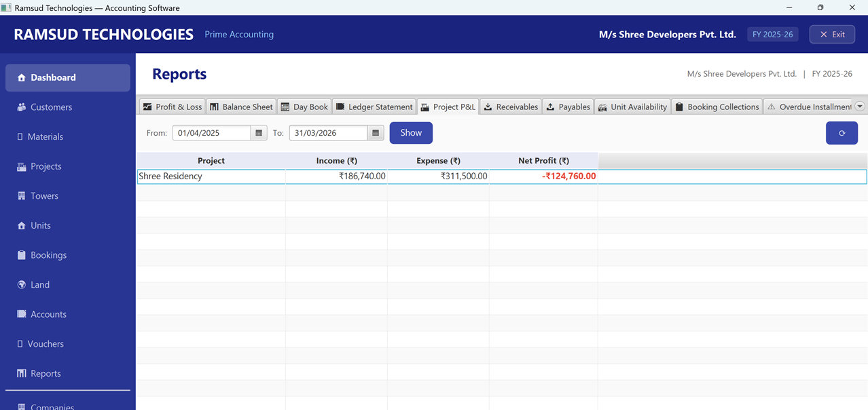Switch to the Day Book tab

304,107
